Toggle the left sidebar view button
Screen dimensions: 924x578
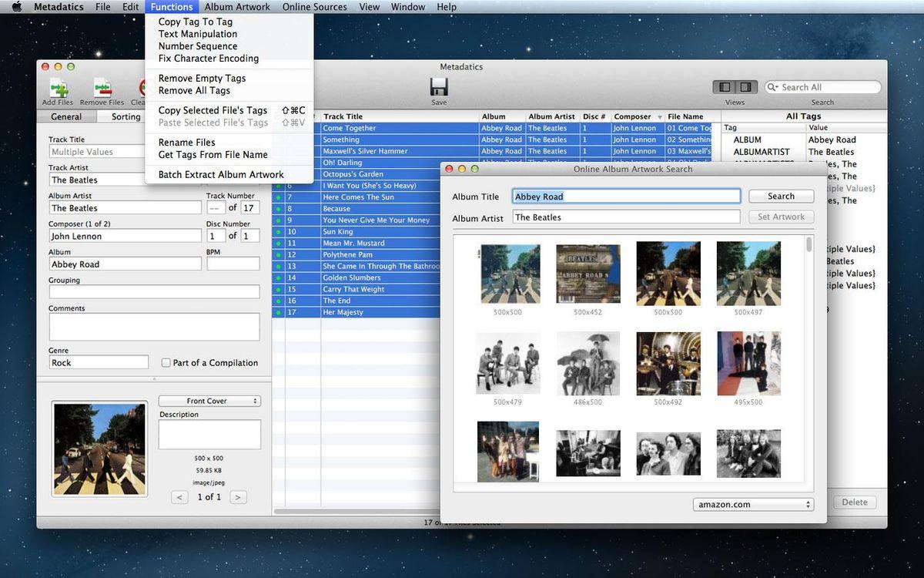[725, 87]
